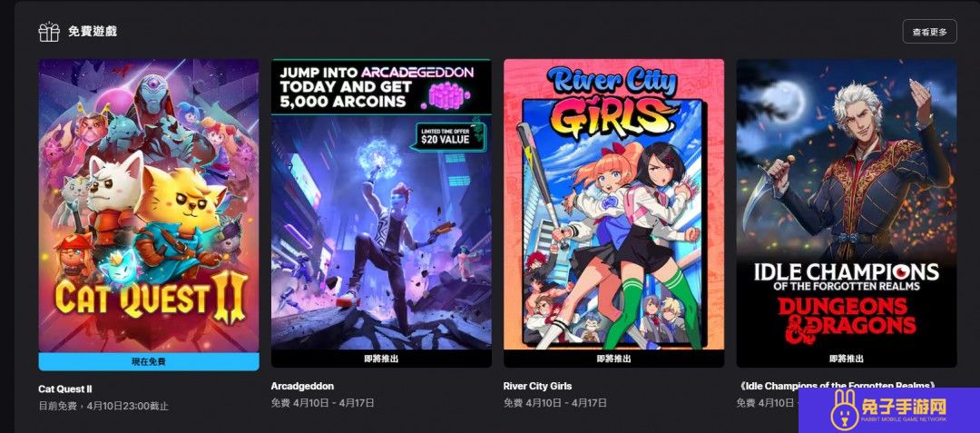Click the 即將推出 bar under Idle Champions

[847, 359]
